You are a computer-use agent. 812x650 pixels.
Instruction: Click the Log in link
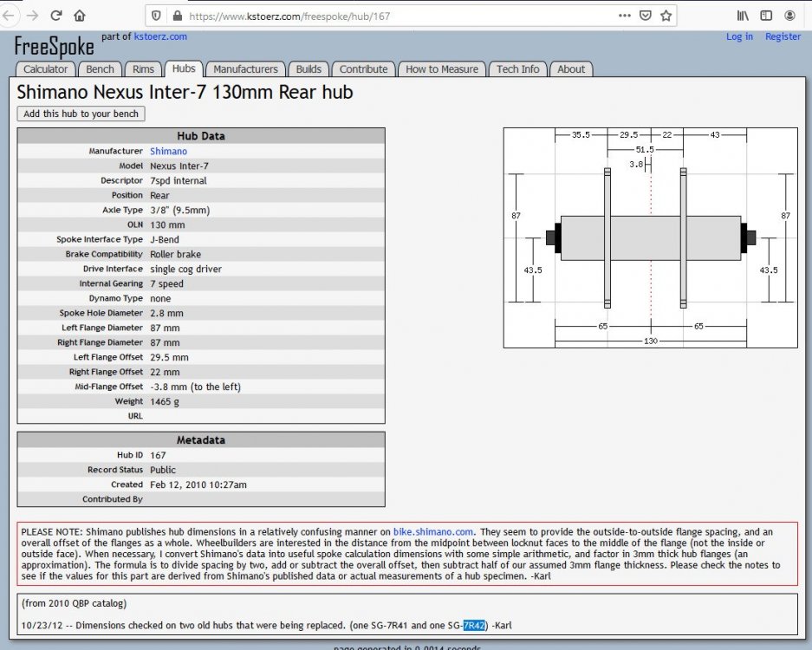point(739,36)
